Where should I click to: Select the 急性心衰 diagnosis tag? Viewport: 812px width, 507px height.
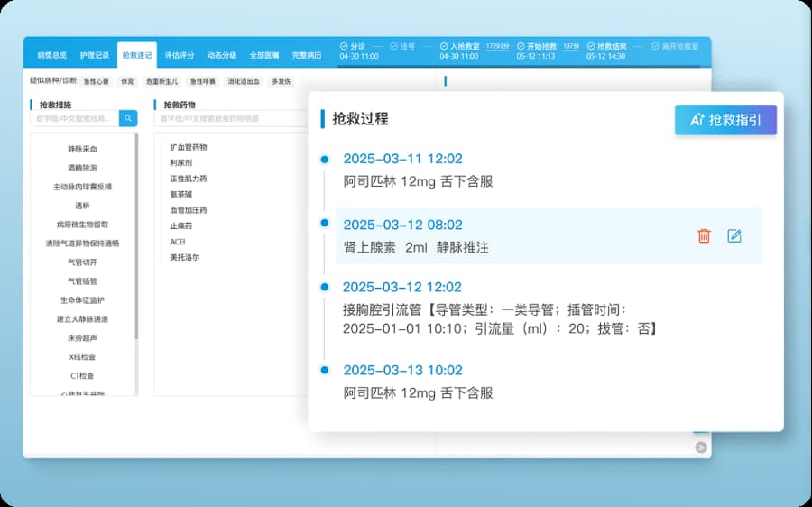click(x=96, y=81)
